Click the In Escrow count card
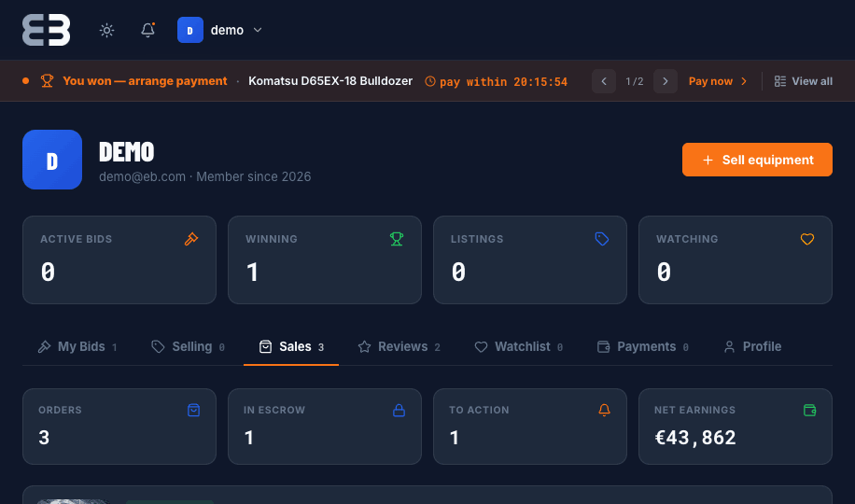Screen dimensions: 855x504 point(325,427)
